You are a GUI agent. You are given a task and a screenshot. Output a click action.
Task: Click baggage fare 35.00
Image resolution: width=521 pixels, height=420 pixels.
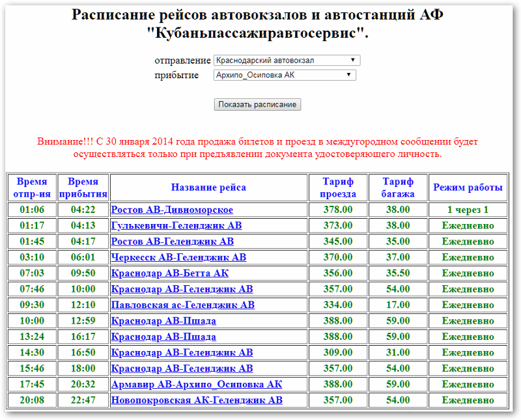pyautogui.click(x=398, y=242)
